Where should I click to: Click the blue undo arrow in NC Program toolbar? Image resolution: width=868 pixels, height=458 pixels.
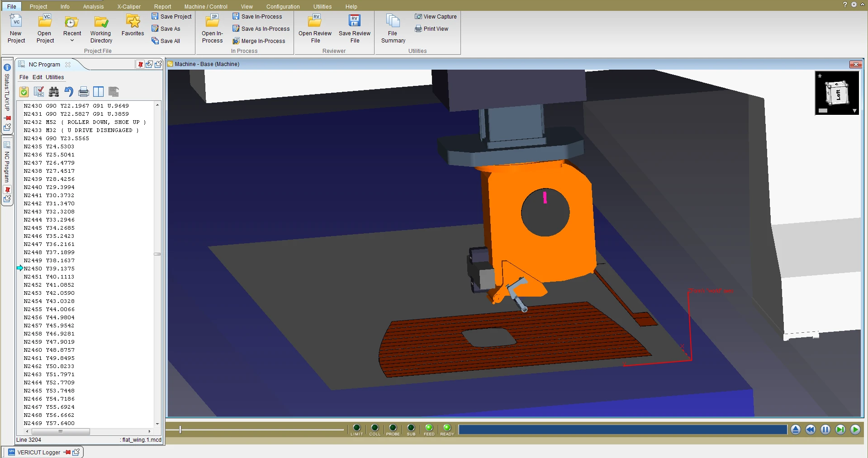click(x=69, y=92)
